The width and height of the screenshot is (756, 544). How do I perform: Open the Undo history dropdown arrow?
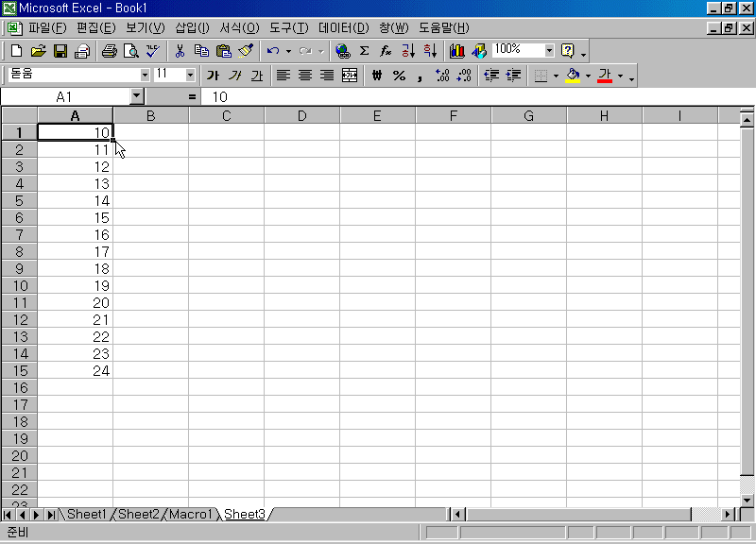coord(288,51)
